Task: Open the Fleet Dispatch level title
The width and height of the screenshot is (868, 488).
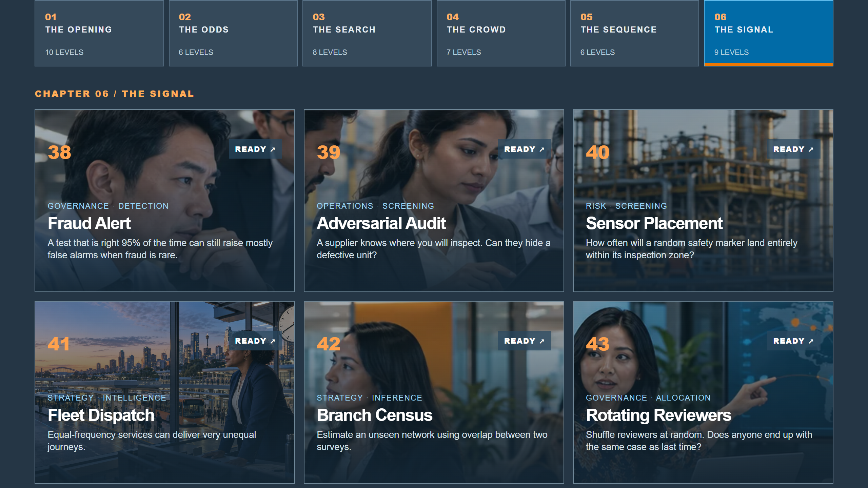Action: click(x=101, y=415)
